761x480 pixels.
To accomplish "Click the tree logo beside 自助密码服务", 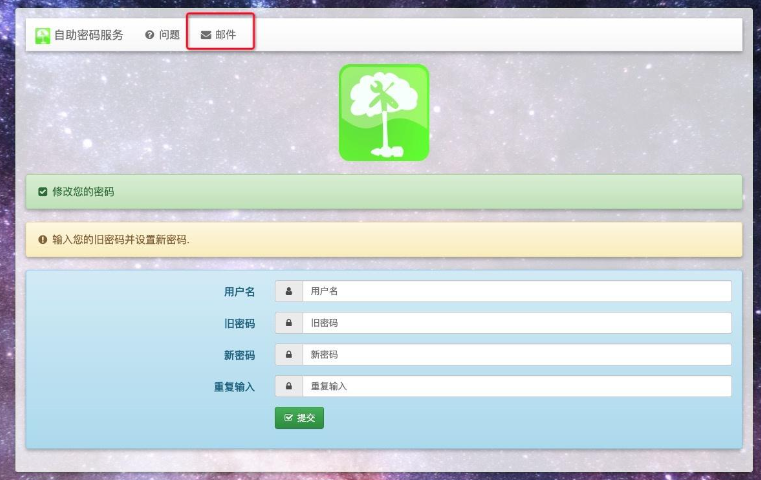I will (43, 35).
